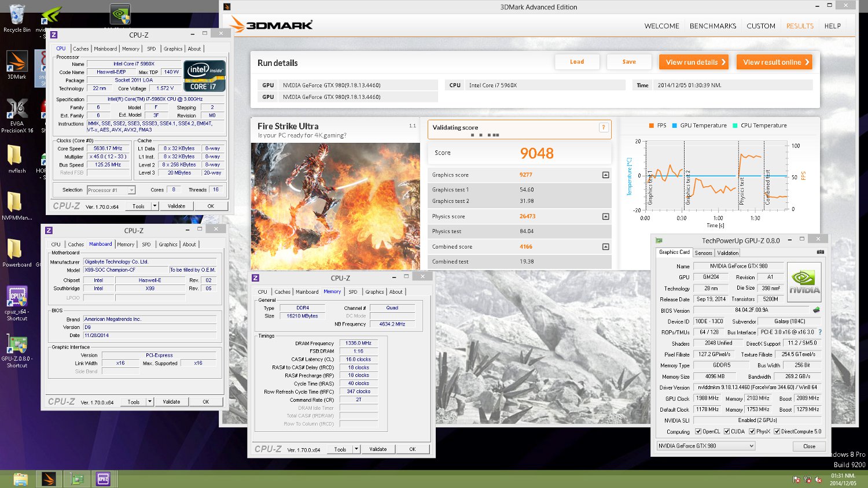Open the Recycle Bin desktop icon
This screenshot has width=868, height=488.
17,17
